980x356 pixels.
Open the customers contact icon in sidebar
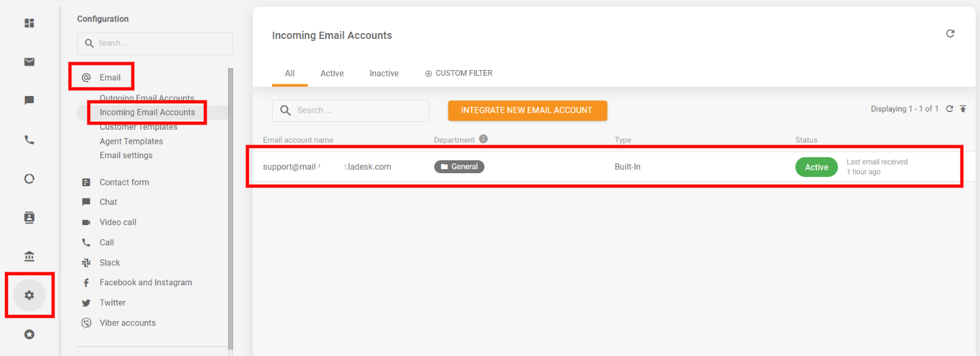point(29,217)
